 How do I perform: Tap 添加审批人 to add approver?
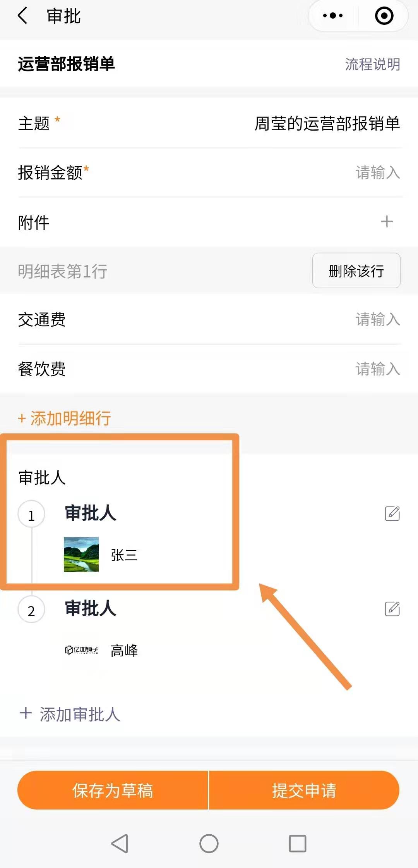(x=70, y=714)
